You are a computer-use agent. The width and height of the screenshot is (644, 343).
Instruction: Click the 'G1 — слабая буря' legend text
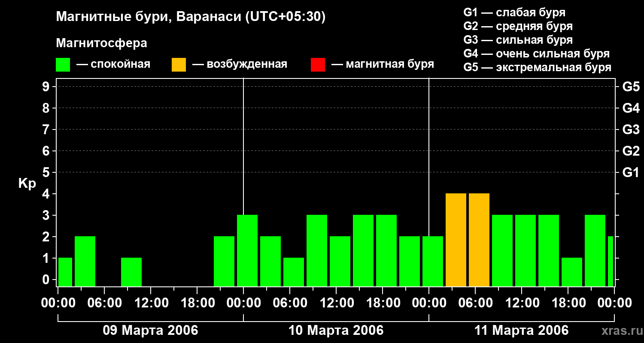[x=514, y=12]
